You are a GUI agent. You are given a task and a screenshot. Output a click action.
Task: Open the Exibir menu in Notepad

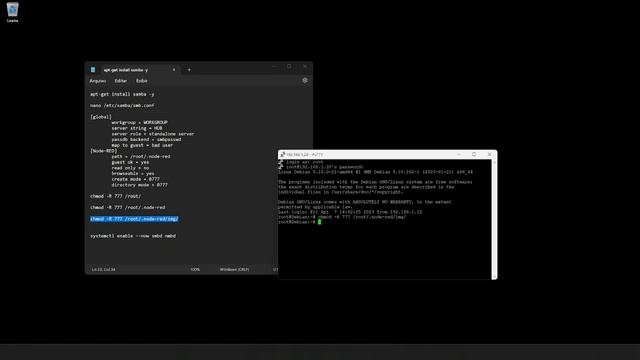click(142, 81)
